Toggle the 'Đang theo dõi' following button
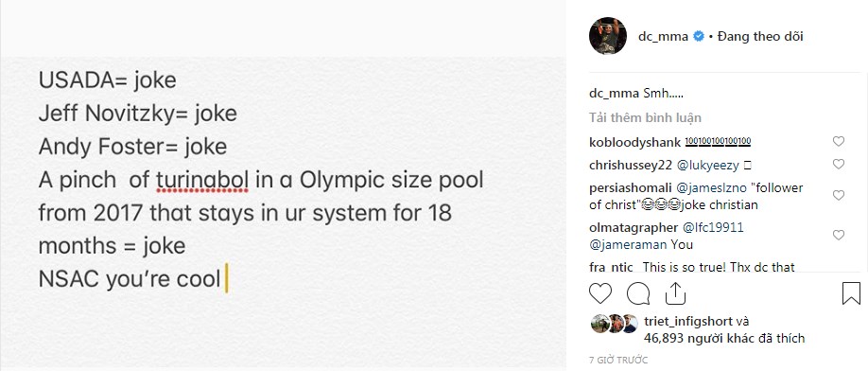Viewport: 868px width, 371px height. (759, 37)
